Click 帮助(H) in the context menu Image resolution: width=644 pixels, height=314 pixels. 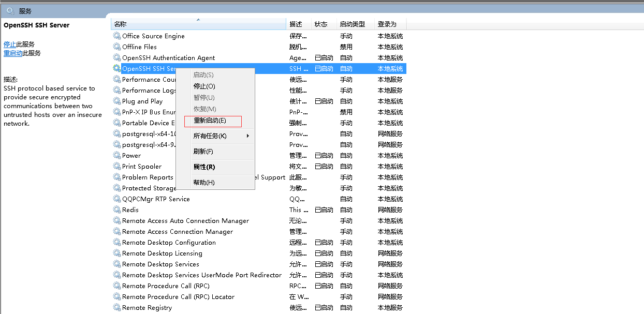(203, 183)
